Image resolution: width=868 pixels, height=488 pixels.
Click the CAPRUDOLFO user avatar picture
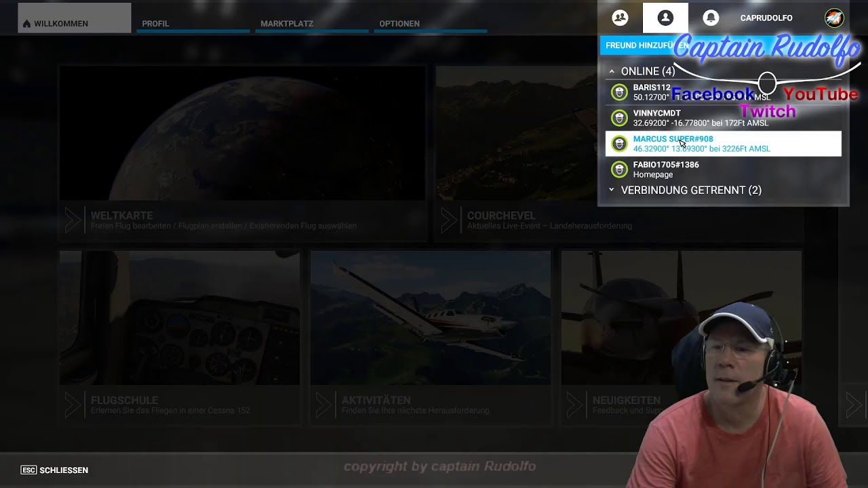point(834,18)
